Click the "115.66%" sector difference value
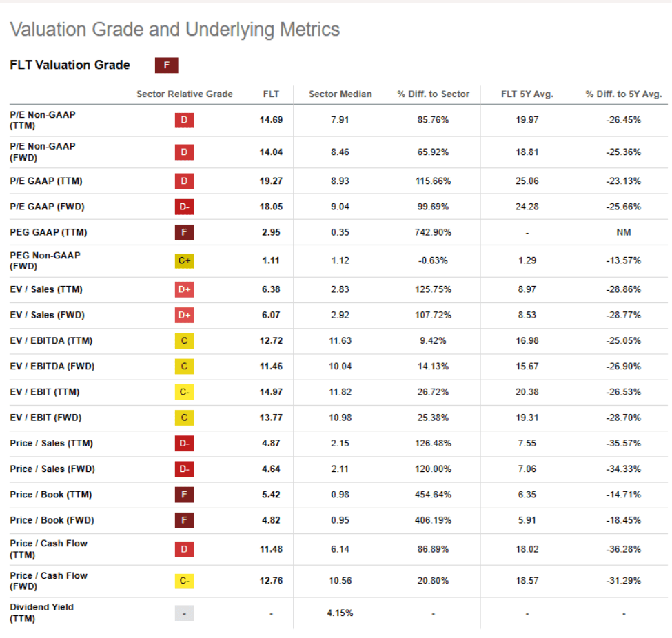The width and height of the screenshot is (672, 638). (433, 181)
